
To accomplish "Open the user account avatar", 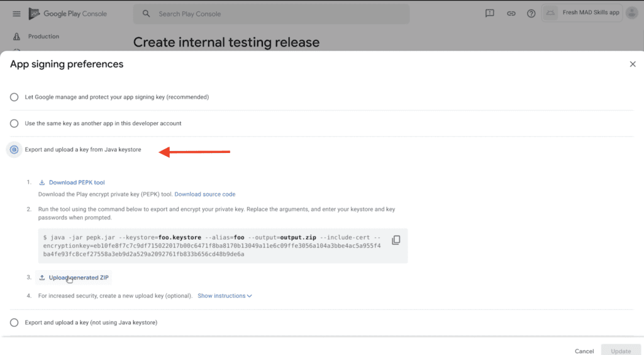I will tap(631, 13).
